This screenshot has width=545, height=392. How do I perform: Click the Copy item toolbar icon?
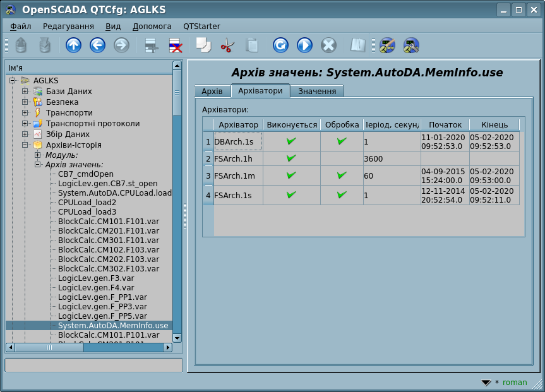(203, 45)
